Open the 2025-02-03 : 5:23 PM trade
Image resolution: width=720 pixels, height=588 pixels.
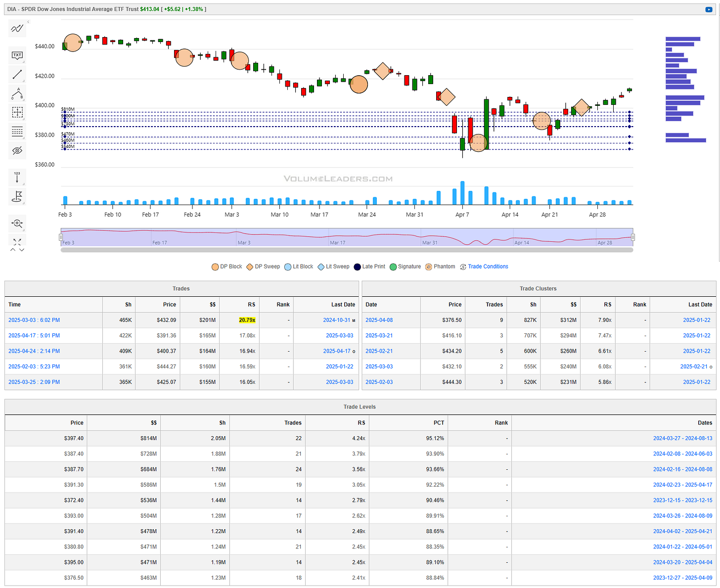click(x=34, y=366)
